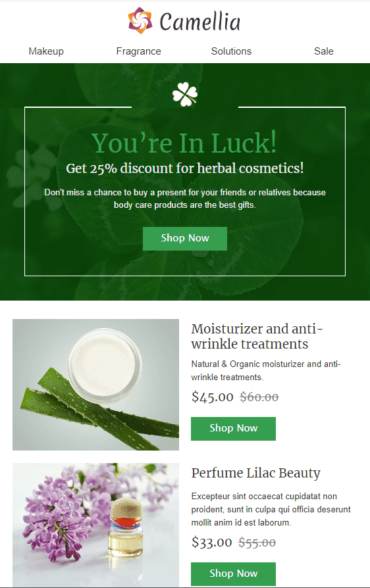Open the Fragrance menu item
Image resolution: width=370 pixels, height=588 pixels.
pos(138,51)
